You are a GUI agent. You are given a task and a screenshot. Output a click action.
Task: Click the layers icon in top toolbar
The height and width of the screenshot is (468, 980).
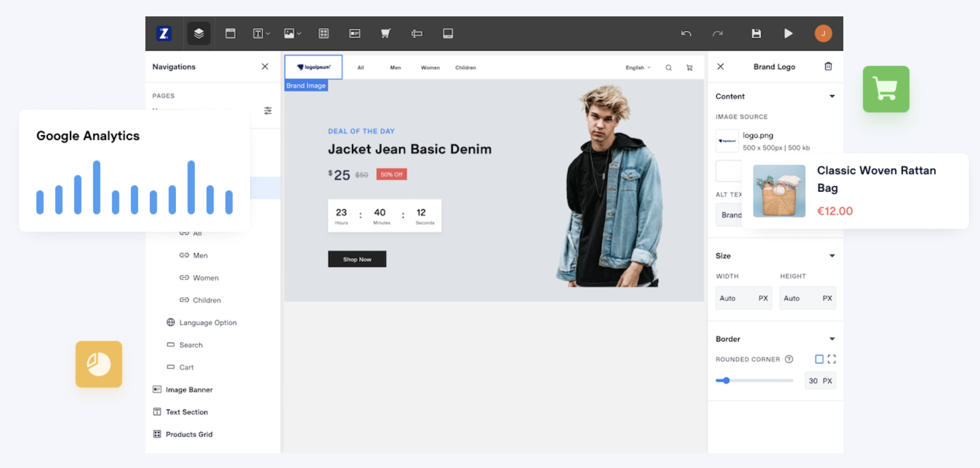[198, 33]
